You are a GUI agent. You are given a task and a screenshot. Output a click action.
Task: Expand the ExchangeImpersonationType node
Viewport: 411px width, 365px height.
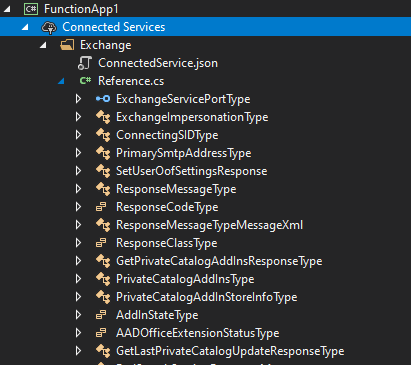(x=78, y=117)
